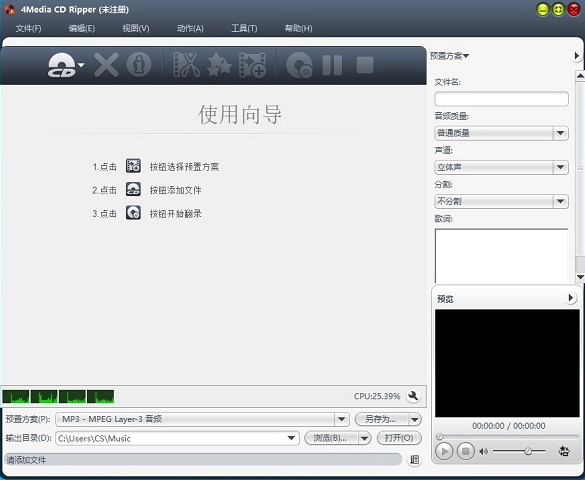Click the Pause toolbar button
585x480 pixels.
[x=332, y=65]
